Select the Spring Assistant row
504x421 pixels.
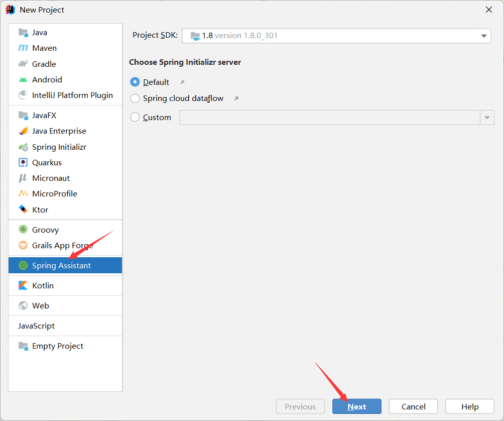tap(65, 265)
